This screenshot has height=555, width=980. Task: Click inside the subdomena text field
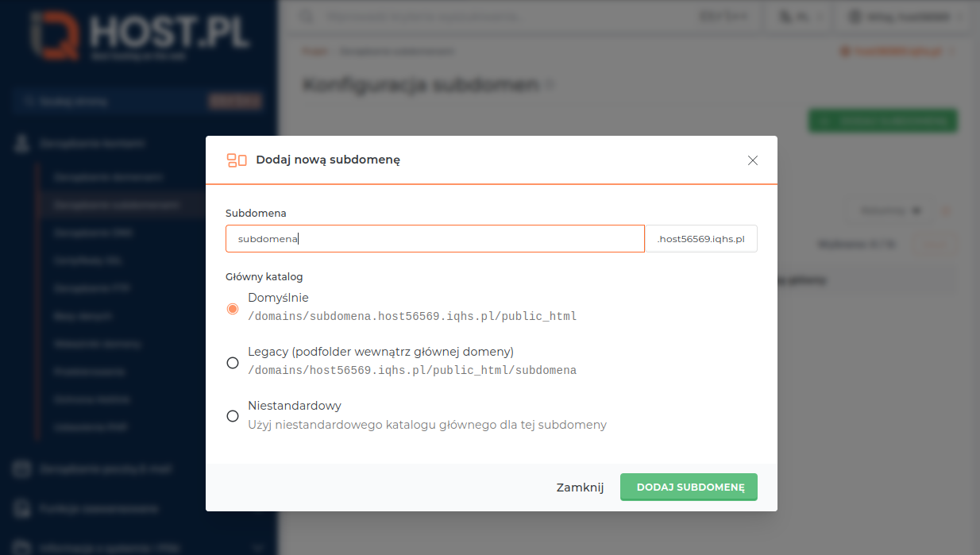435,238
